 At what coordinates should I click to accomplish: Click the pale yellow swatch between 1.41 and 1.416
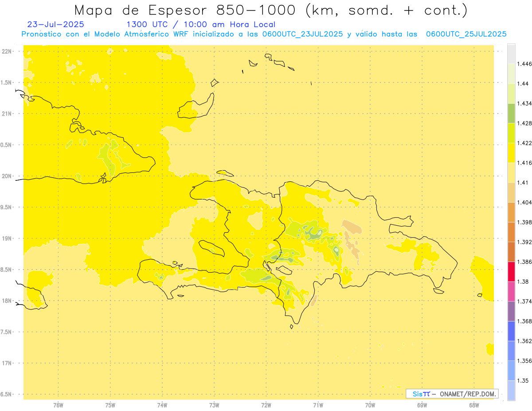pos(511,173)
